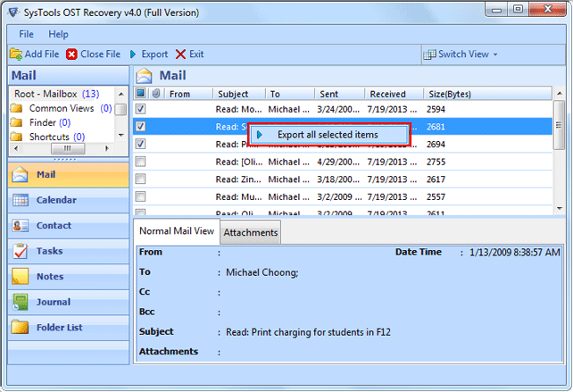The height and width of the screenshot is (392, 573).
Task: Click folder tree scroll-left arrow
Action: tap(16, 148)
